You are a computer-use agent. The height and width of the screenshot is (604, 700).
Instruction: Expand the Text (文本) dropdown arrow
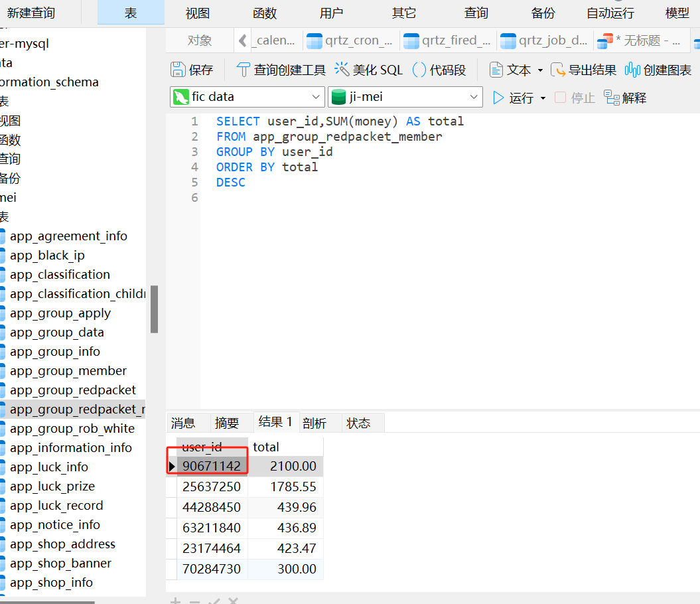point(540,70)
